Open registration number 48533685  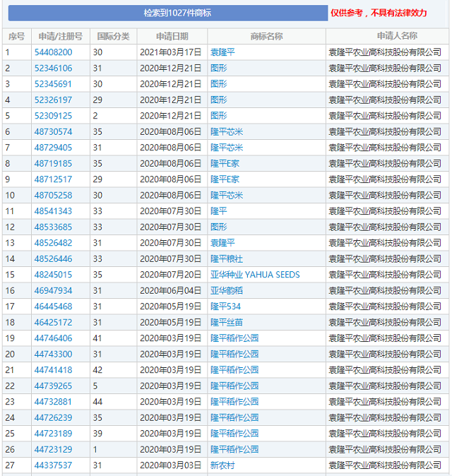pos(53,227)
